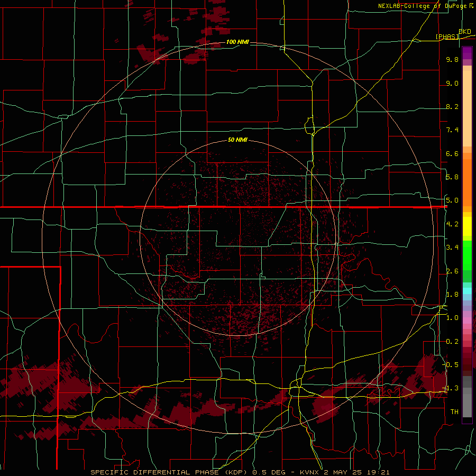The width and height of the screenshot is (476, 476).
Task: Click the dark purple segment of the color bar
Action: pos(467,53)
